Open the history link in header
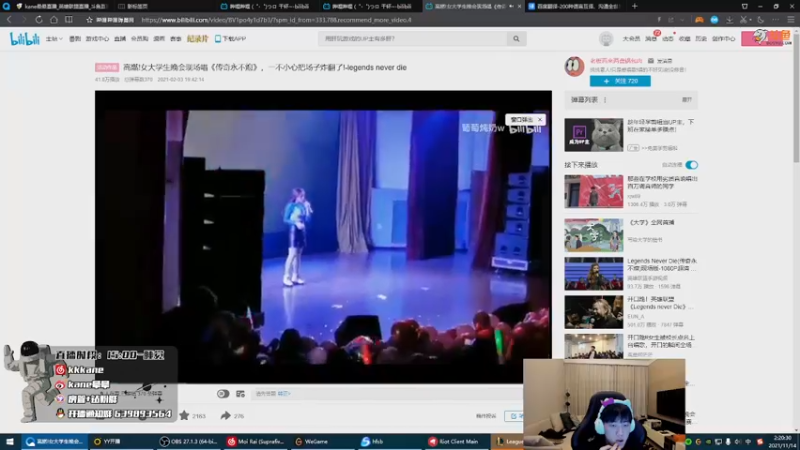Screen dimensions: 800x450 701,39
